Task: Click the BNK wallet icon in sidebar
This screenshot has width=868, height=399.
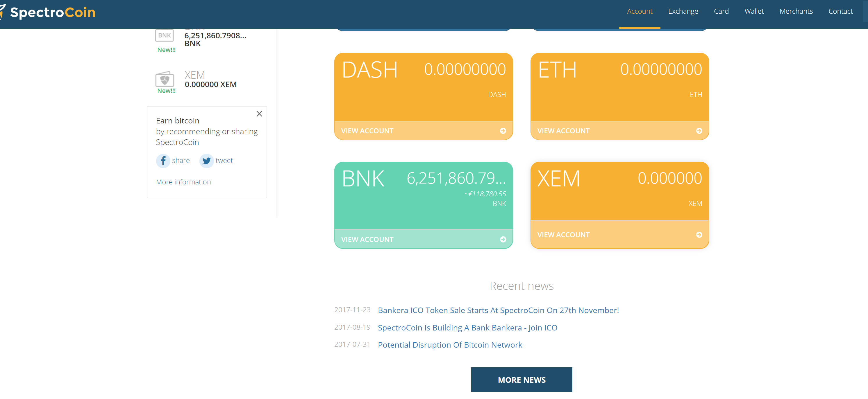Action: pyautogui.click(x=165, y=35)
